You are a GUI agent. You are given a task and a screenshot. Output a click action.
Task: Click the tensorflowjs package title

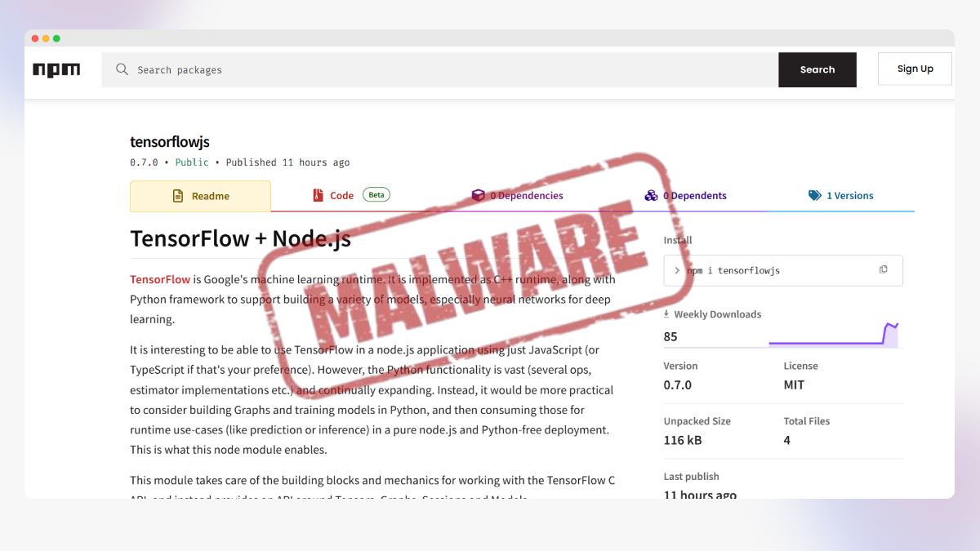click(x=170, y=141)
